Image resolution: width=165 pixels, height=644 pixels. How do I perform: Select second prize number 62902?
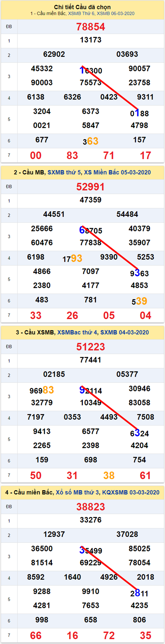(54, 54)
